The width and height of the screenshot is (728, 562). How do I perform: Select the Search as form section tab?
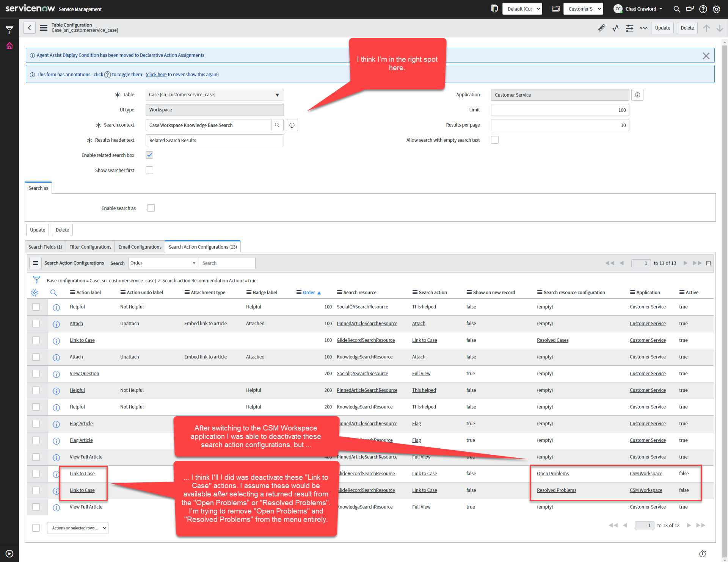[x=38, y=188]
